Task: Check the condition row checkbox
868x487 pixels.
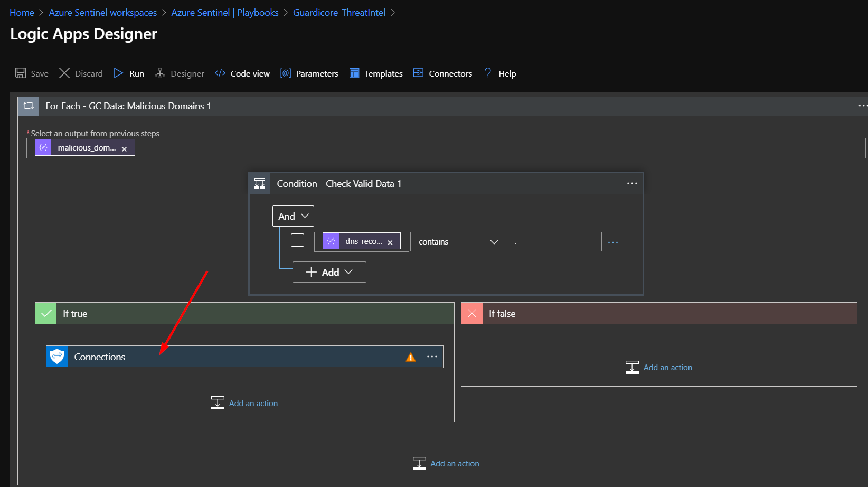Action: point(298,240)
